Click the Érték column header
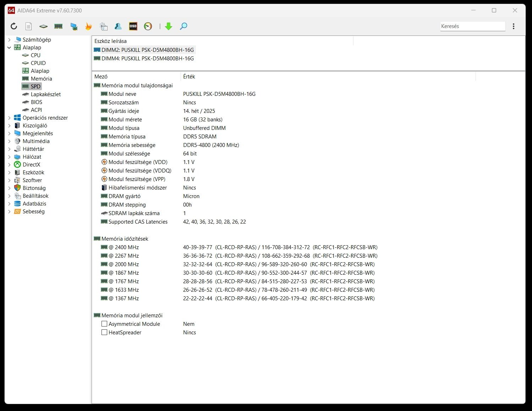The height and width of the screenshot is (411, 532). (328, 77)
